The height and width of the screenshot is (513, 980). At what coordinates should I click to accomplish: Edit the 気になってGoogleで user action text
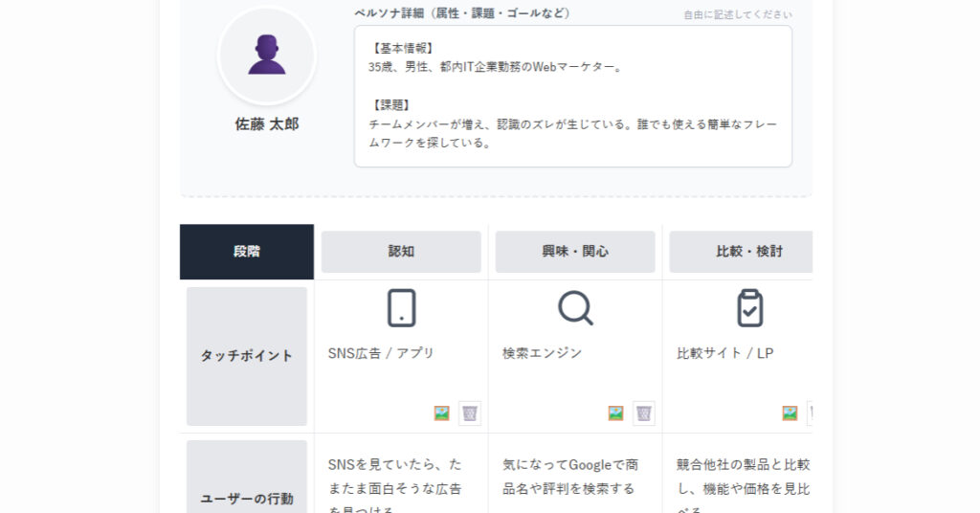pyautogui.click(x=570, y=477)
